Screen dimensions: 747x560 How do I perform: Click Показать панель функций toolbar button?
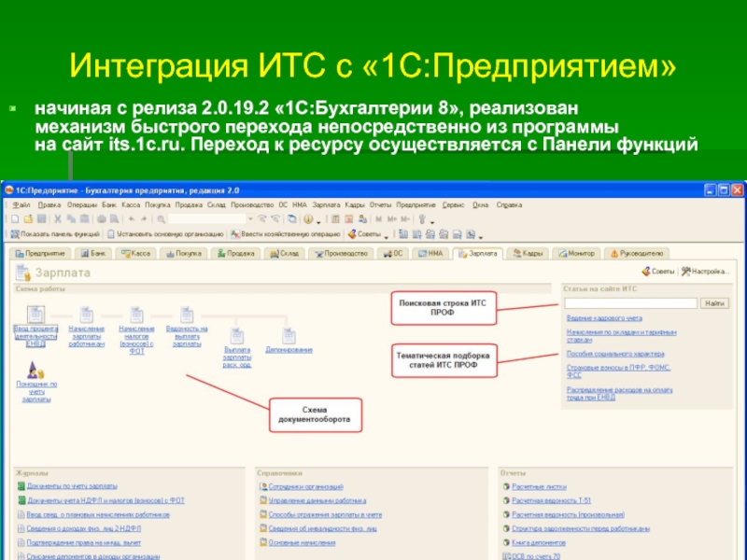click(55, 234)
